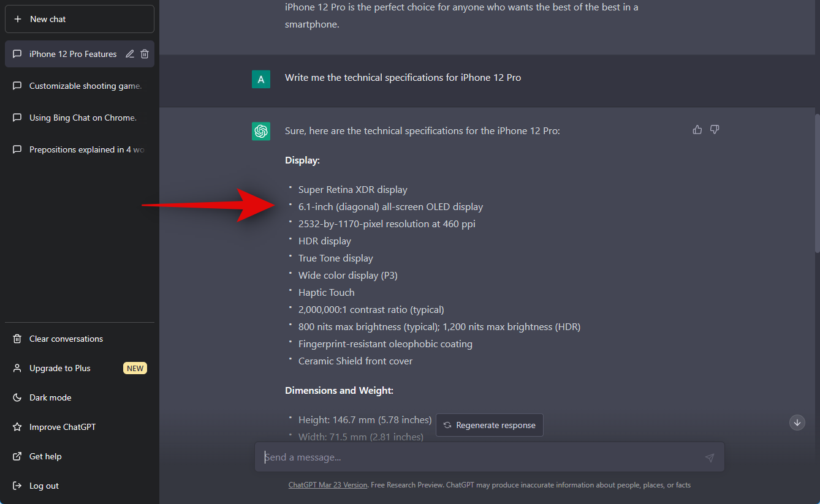
Task: Click the send message arrow icon
Action: tap(709, 457)
